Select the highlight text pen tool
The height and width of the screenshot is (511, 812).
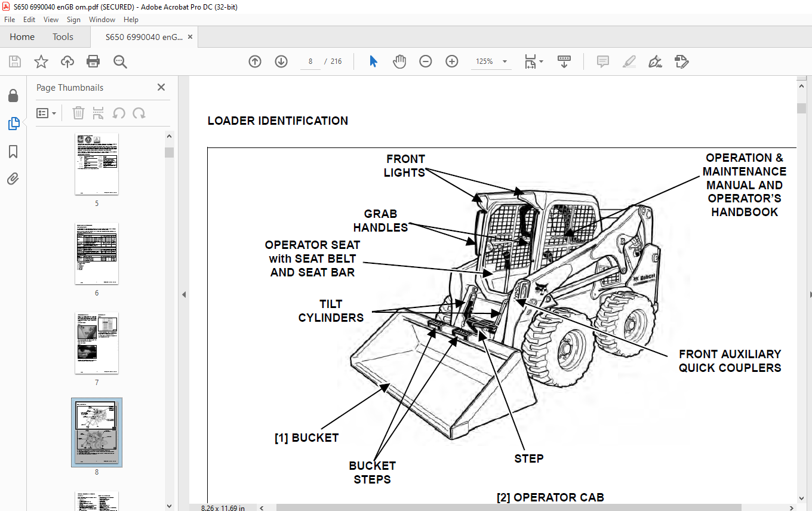pyautogui.click(x=629, y=61)
